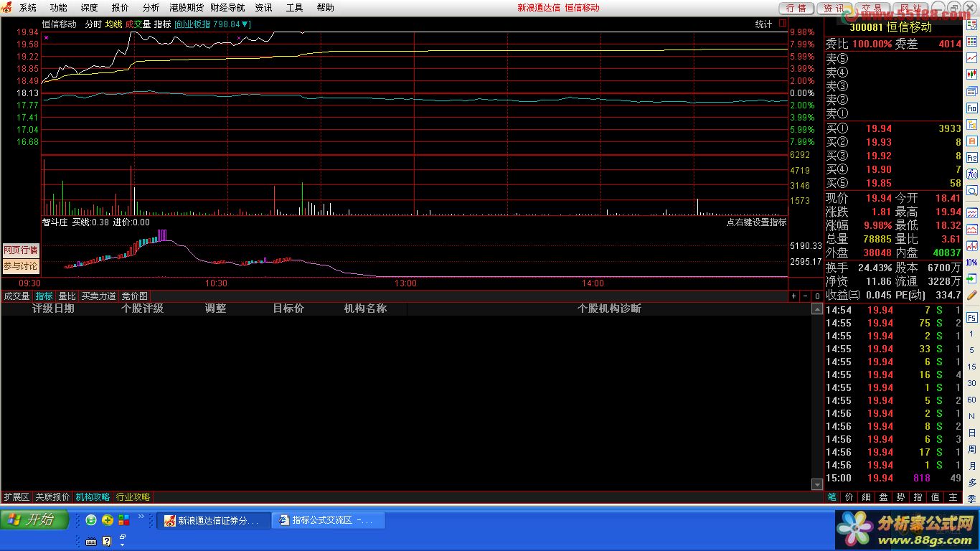Click the plus zoom-in button below chart
This screenshot has width=980, height=551.
pos(794,296)
